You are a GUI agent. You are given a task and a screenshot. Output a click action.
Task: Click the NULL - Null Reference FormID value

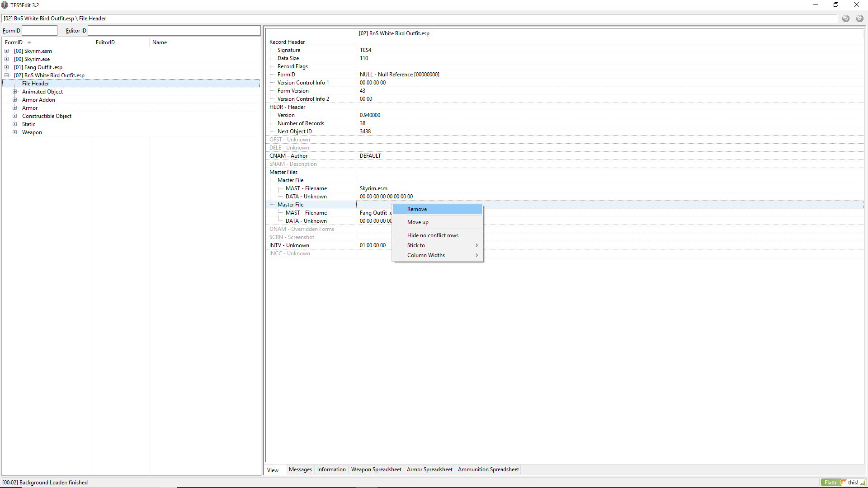400,75
